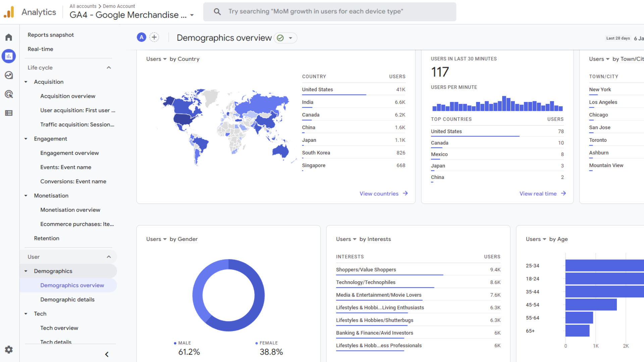Click the Los Angeles town row

[x=616, y=102]
